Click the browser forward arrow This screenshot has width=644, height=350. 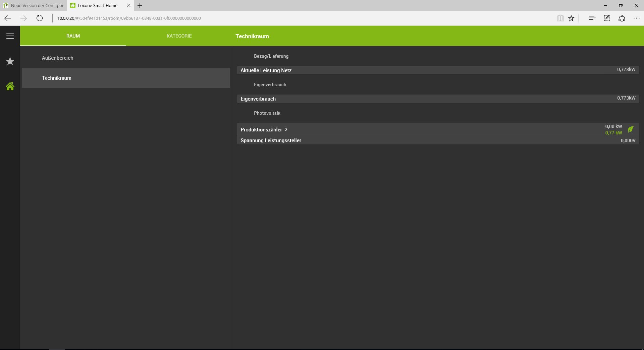pyautogui.click(x=23, y=18)
